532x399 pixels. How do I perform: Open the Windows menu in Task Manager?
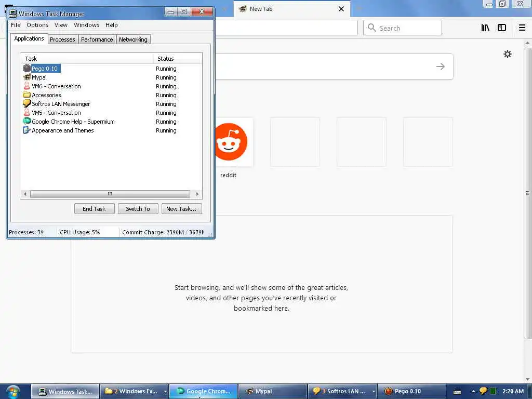coord(86,25)
